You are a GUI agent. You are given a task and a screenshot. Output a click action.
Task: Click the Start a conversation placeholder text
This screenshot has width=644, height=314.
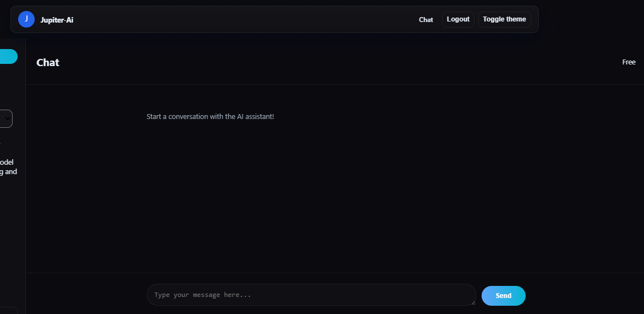210,117
